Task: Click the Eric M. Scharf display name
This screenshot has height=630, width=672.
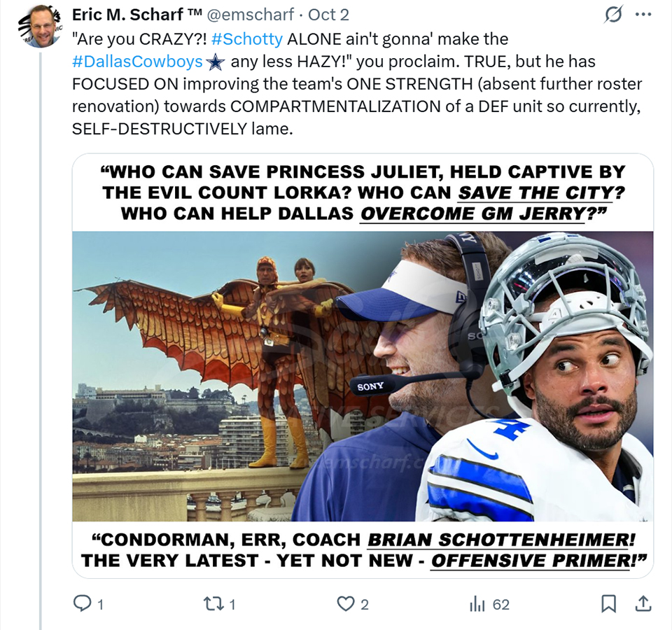Action: [136, 15]
